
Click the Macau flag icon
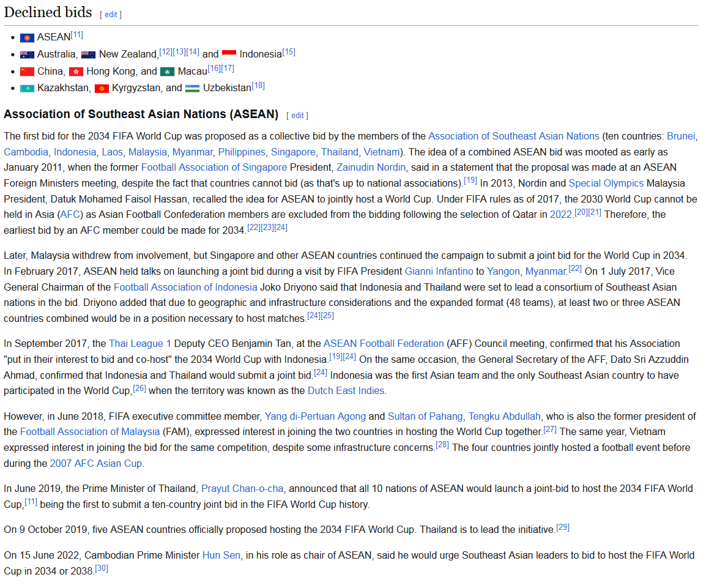pyautogui.click(x=168, y=72)
